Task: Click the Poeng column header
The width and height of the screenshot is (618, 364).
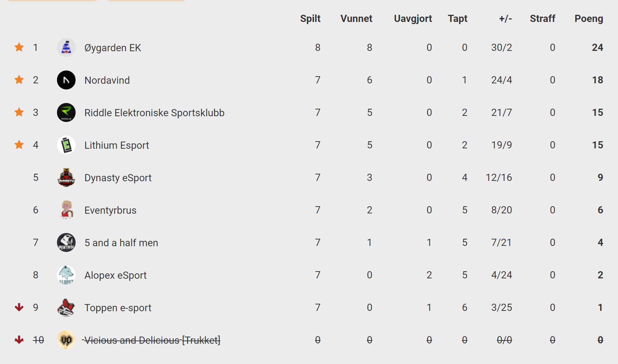Action: pyautogui.click(x=589, y=19)
